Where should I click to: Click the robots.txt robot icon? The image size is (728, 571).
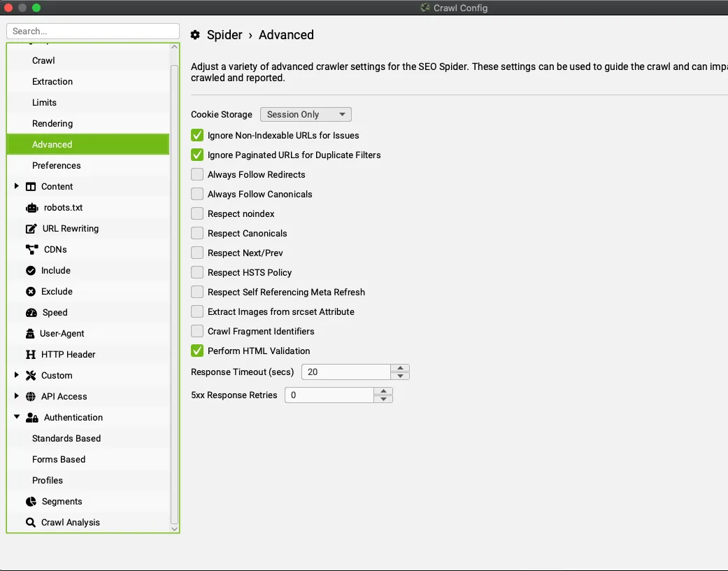click(x=31, y=208)
